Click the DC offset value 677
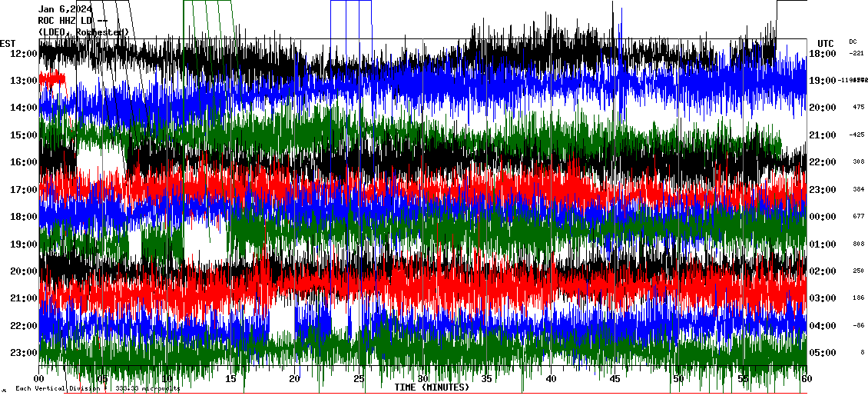The height and width of the screenshot is (399, 868). (858, 217)
